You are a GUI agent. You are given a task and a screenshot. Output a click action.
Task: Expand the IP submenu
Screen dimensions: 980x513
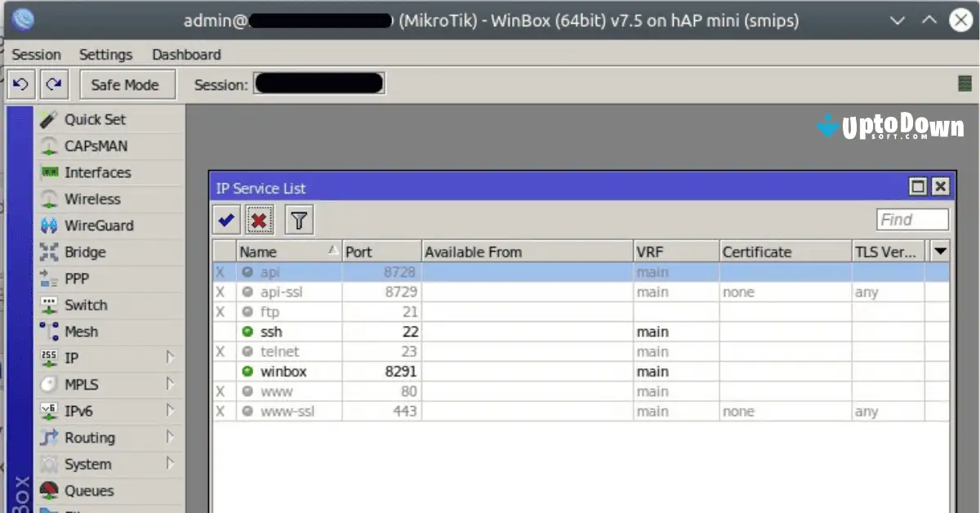coord(73,357)
